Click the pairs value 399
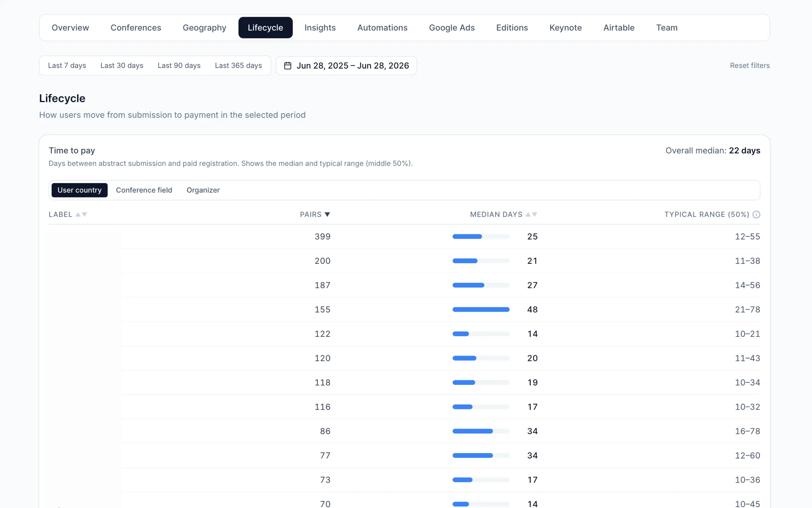The width and height of the screenshot is (812, 508). [x=323, y=237]
